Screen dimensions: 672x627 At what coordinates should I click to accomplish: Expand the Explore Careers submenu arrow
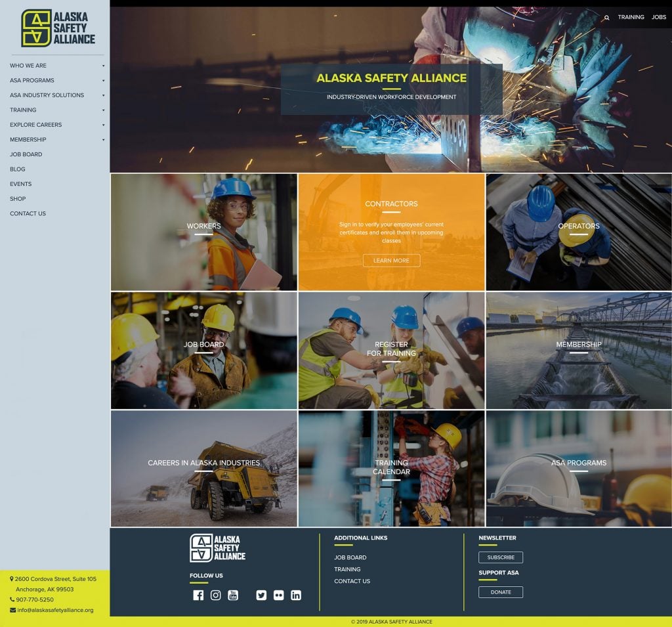pyautogui.click(x=103, y=125)
